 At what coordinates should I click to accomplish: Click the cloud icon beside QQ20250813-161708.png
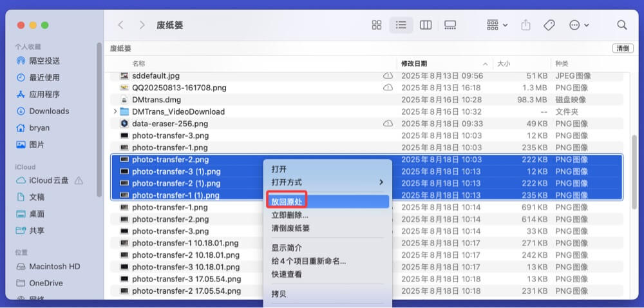[388, 88]
